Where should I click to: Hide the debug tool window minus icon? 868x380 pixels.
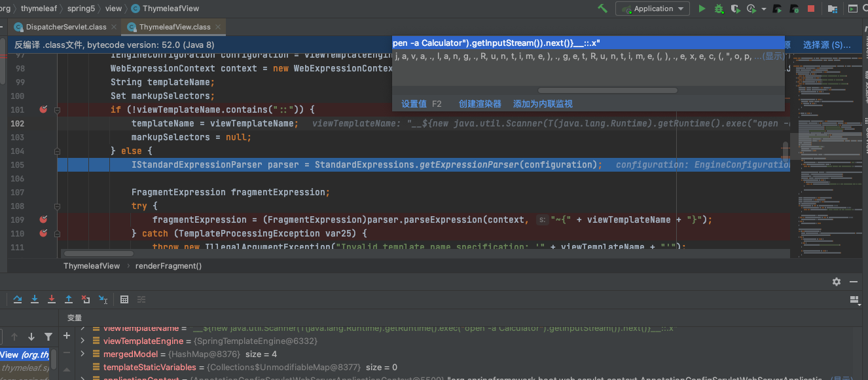click(854, 281)
